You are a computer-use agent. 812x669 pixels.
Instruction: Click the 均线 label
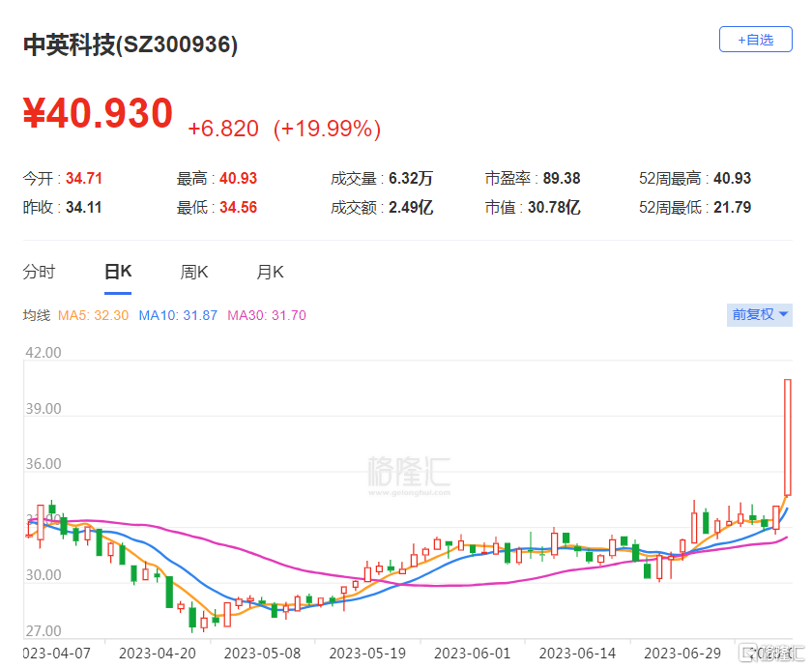click(x=37, y=315)
